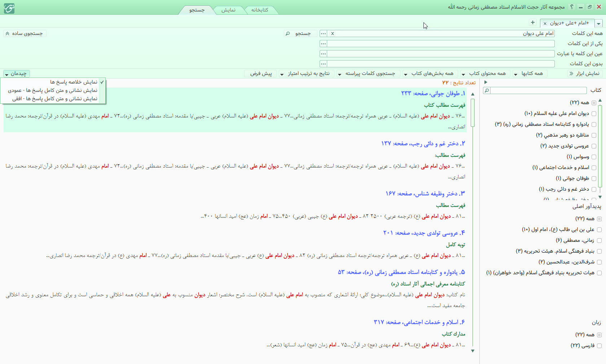This screenshot has width=606, height=364.
Task: Click the plus icon to add search tab
Action: 533,23
